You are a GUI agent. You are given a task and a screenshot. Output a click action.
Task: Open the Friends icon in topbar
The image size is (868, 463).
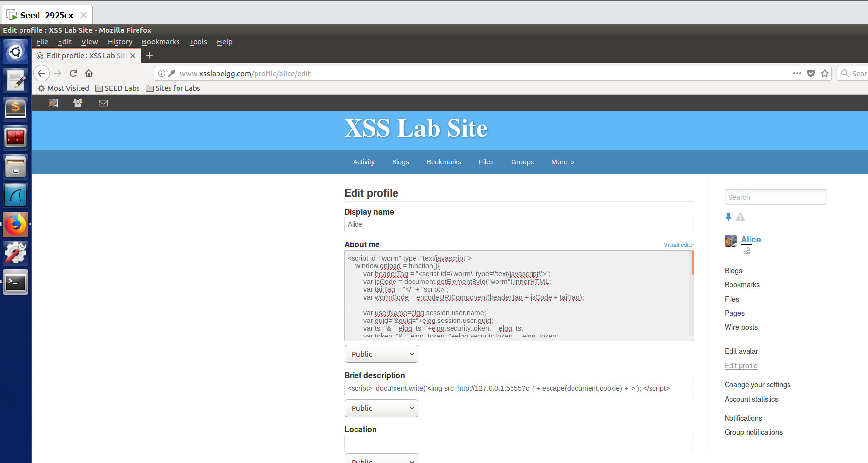[78, 103]
